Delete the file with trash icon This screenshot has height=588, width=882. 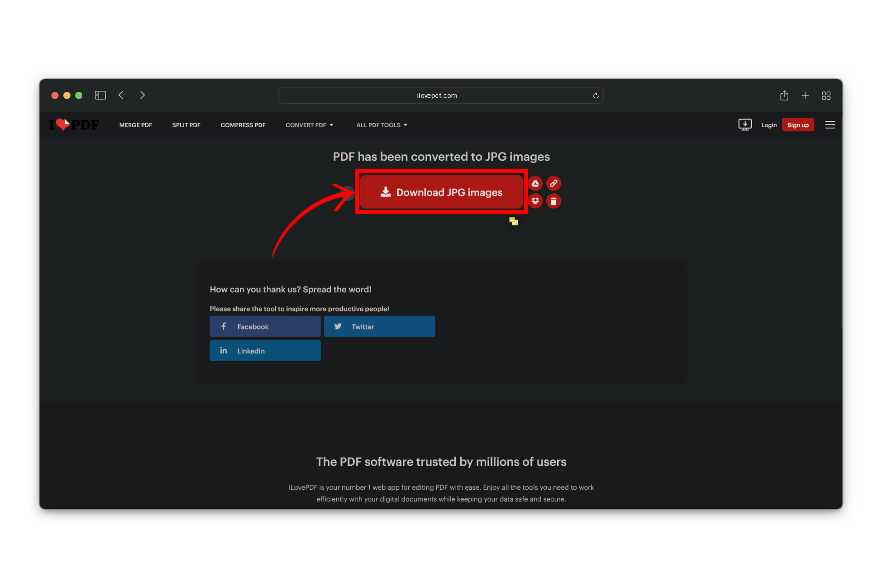click(x=554, y=201)
